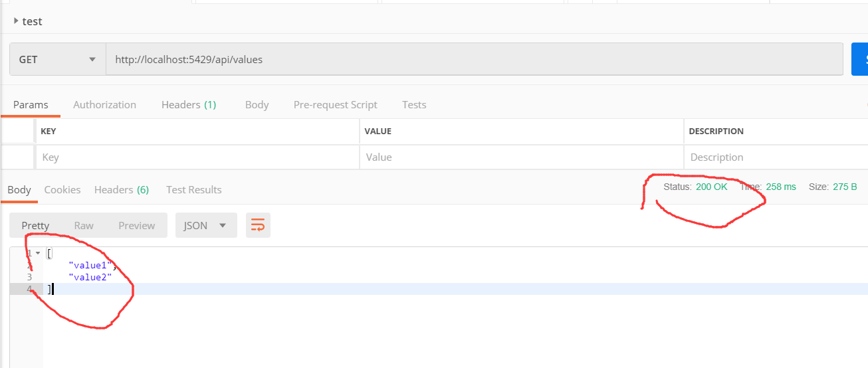Screen dimensions: 868x368
Task: Collapse the JSON array fold arrow on line 1
Action: tap(38, 253)
